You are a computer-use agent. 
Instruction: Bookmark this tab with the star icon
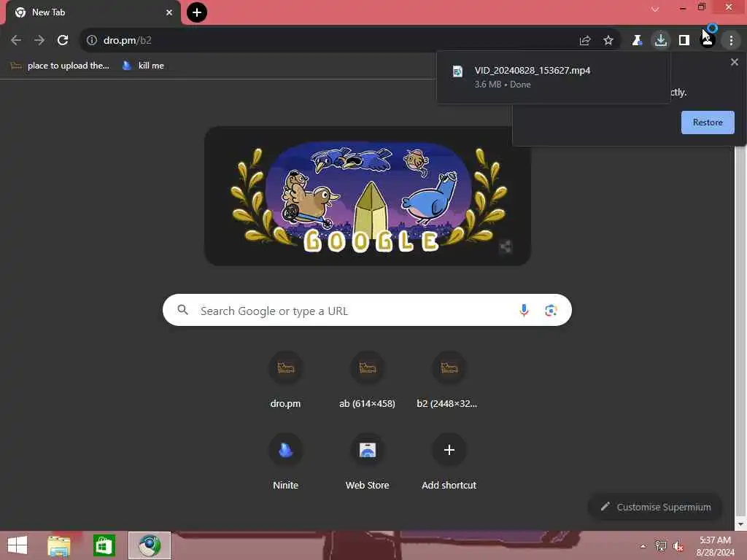pyautogui.click(x=608, y=41)
